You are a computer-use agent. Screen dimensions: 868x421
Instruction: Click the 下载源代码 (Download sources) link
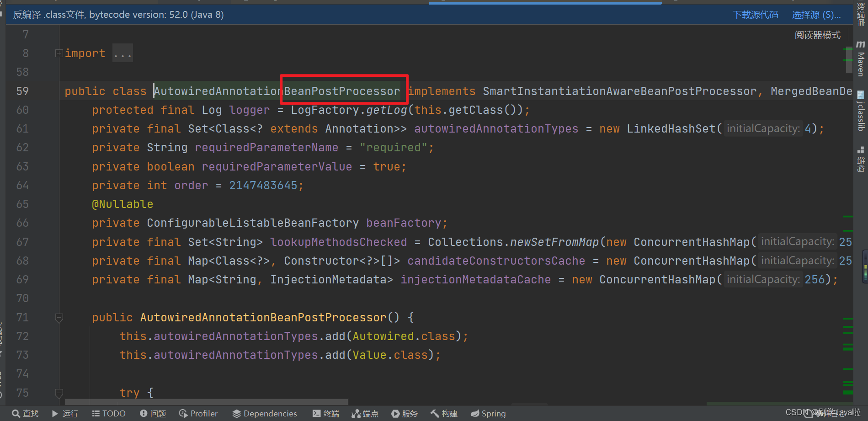(x=756, y=14)
